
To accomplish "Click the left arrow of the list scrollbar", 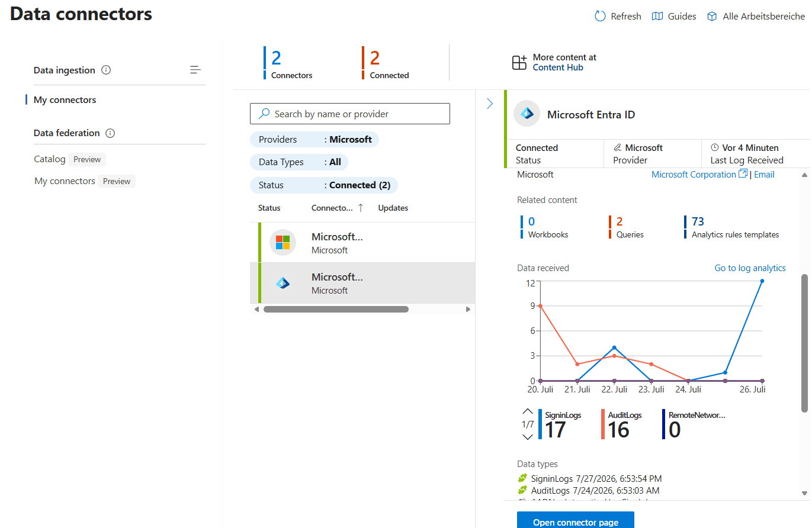I will 256,309.
